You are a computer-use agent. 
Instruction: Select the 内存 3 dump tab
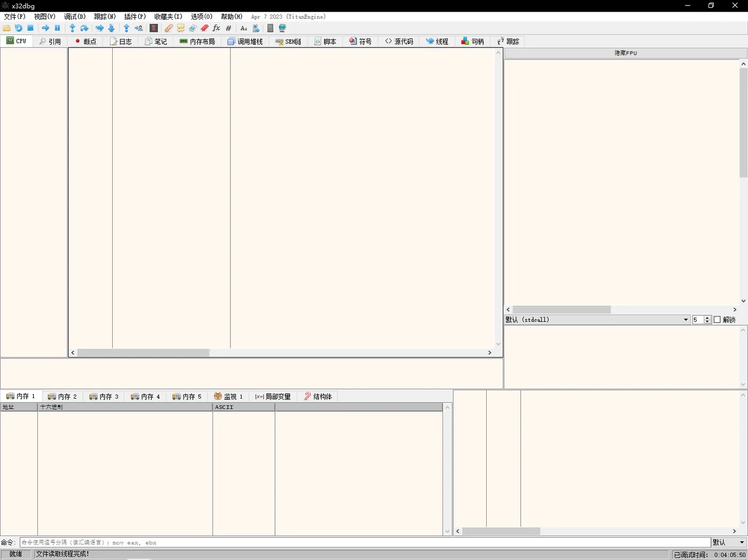tap(104, 396)
